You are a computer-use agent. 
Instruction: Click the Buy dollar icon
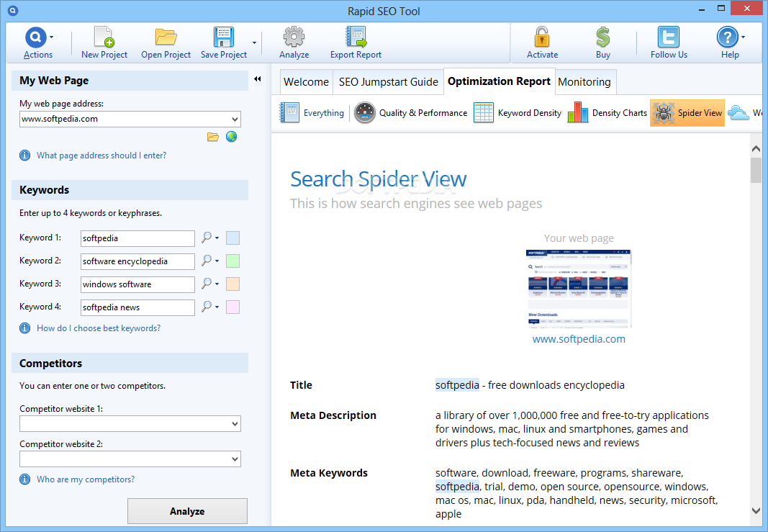point(603,37)
